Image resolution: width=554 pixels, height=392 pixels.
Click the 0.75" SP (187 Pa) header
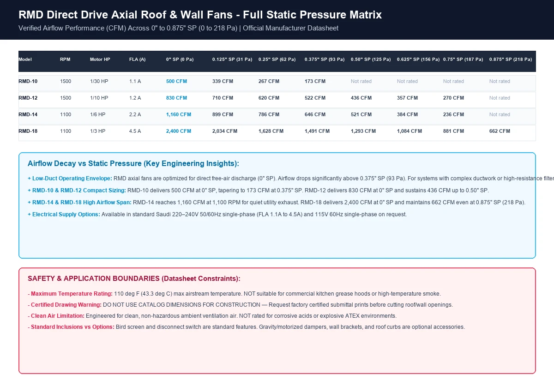(463, 59)
